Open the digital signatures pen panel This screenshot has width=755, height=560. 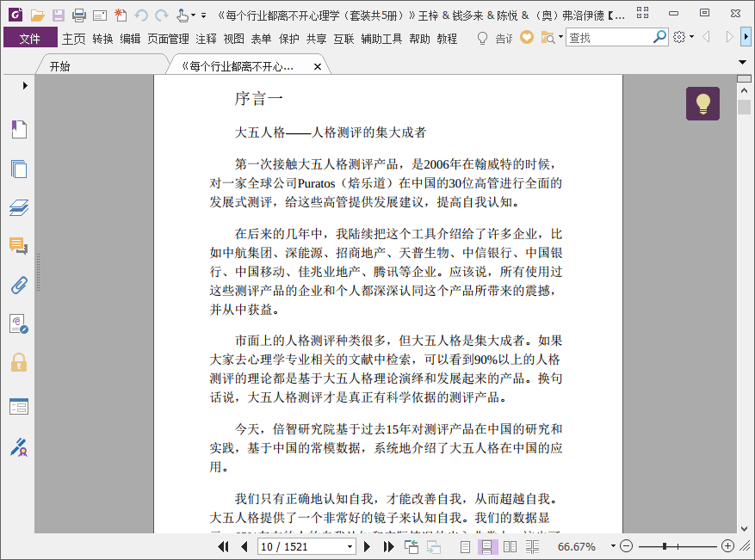pyautogui.click(x=19, y=447)
